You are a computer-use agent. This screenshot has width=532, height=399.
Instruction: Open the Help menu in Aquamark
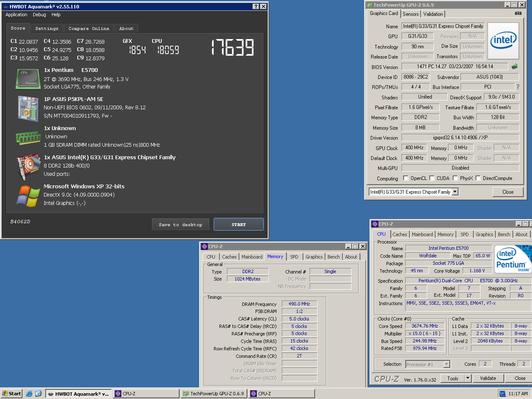[56, 15]
